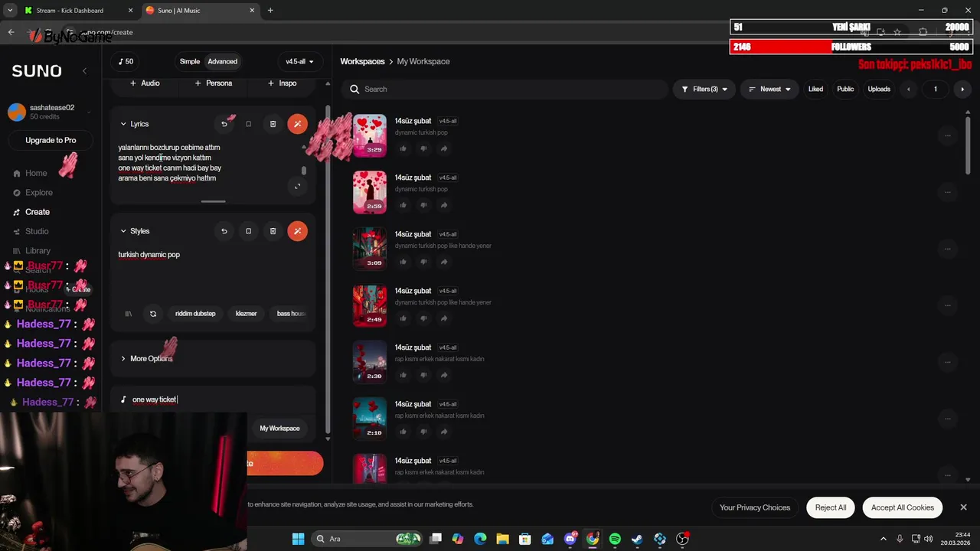Add klezmer style tag

pyautogui.click(x=246, y=314)
